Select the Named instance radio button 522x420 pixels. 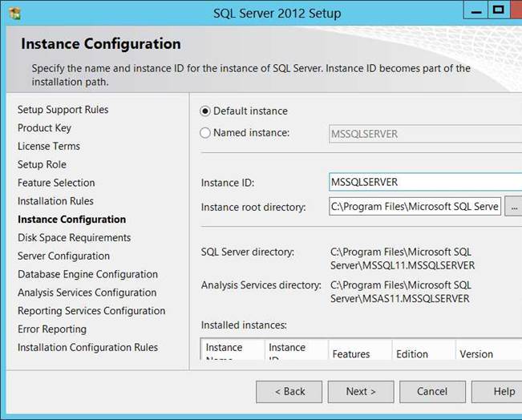pyautogui.click(x=205, y=133)
